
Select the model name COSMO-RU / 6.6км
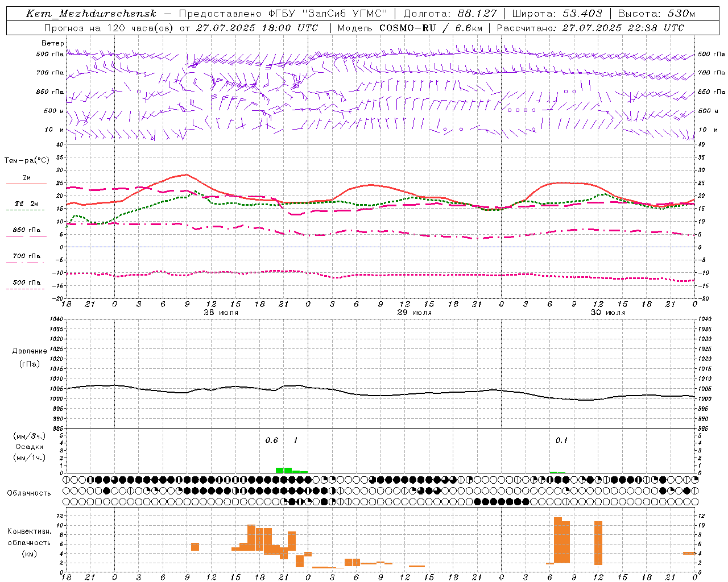click(431, 28)
